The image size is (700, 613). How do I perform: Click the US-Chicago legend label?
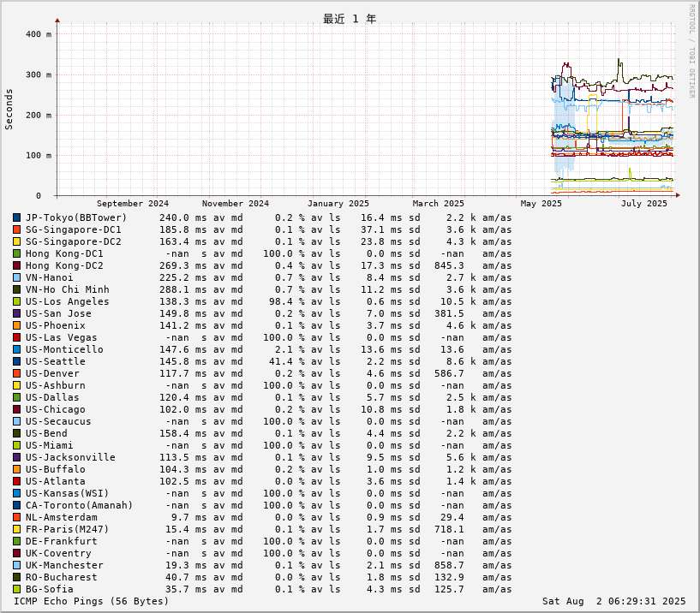tap(56, 409)
